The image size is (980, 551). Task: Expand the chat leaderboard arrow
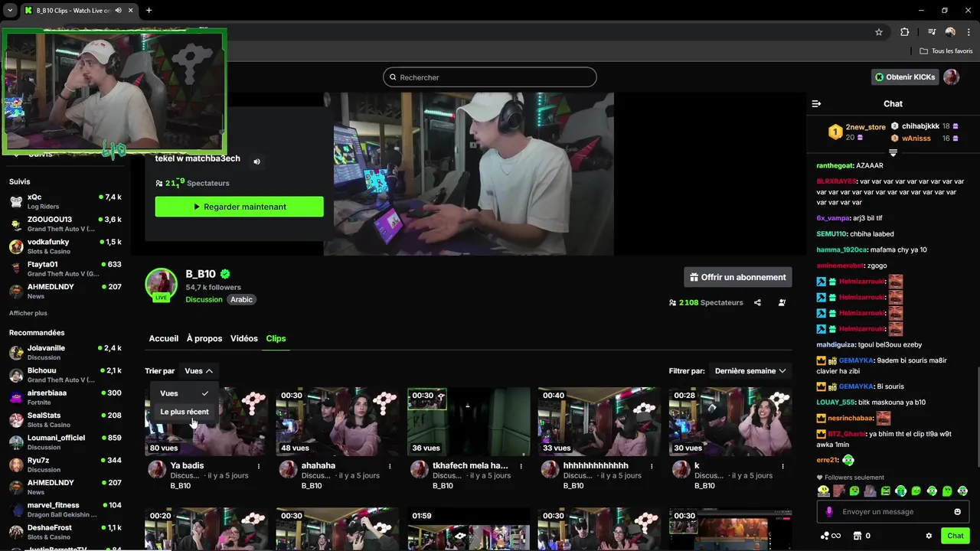[x=893, y=153]
